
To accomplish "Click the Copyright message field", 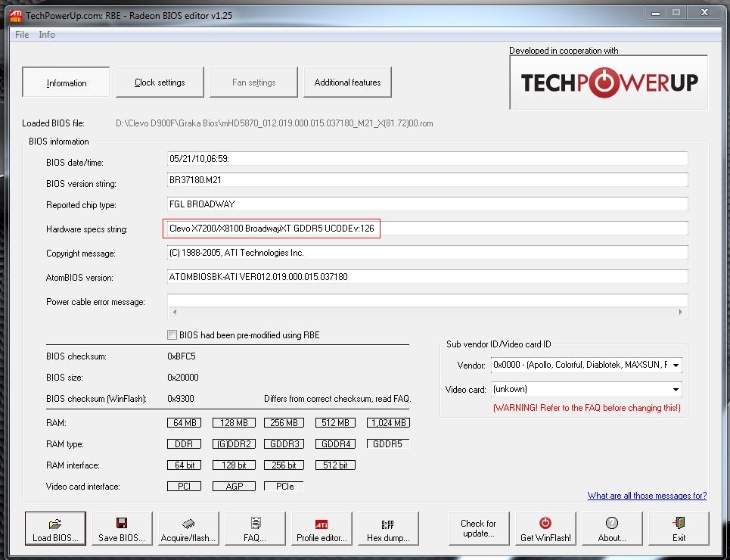I will click(x=427, y=253).
